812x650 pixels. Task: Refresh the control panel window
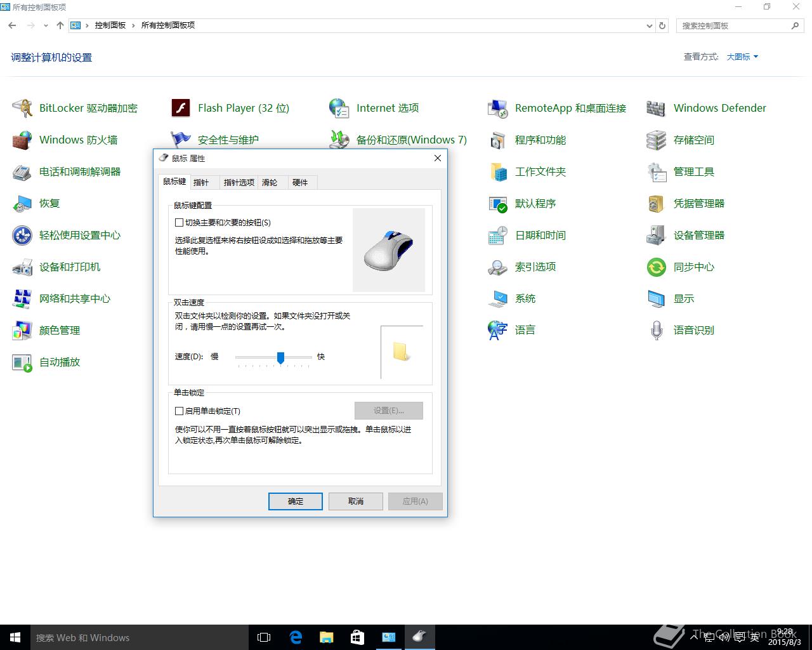(x=662, y=25)
